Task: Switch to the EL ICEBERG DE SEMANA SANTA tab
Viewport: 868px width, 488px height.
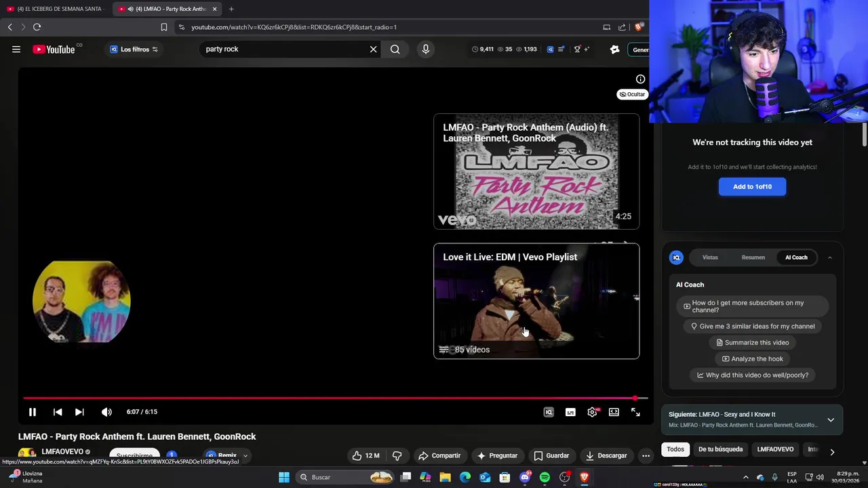Action: [x=57, y=9]
